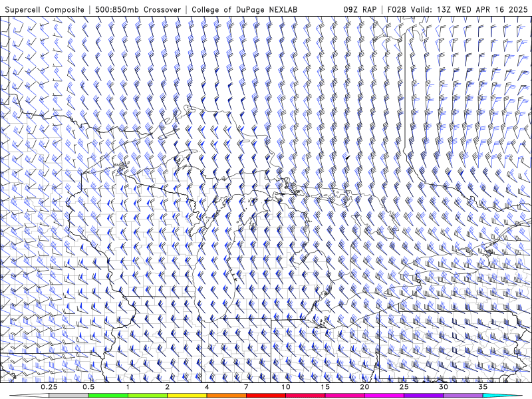This screenshot has width=532, height=399.
Task: Select the cyan swatch past 35
Action: (x=502, y=396)
